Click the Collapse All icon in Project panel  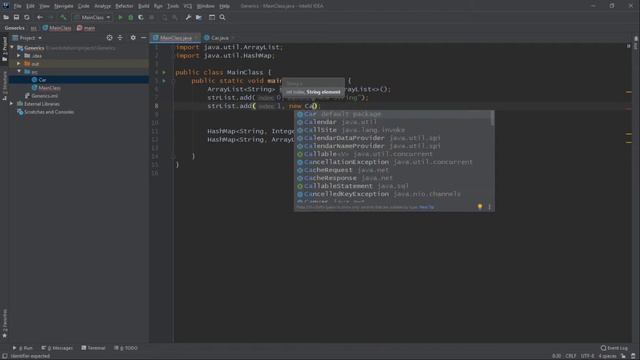point(120,38)
